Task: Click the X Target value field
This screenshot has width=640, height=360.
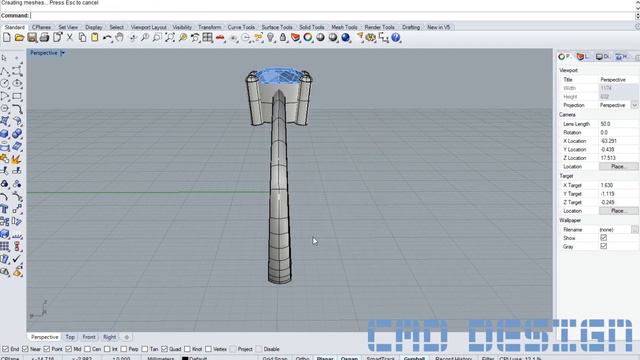Action: pyautogui.click(x=618, y=185)
